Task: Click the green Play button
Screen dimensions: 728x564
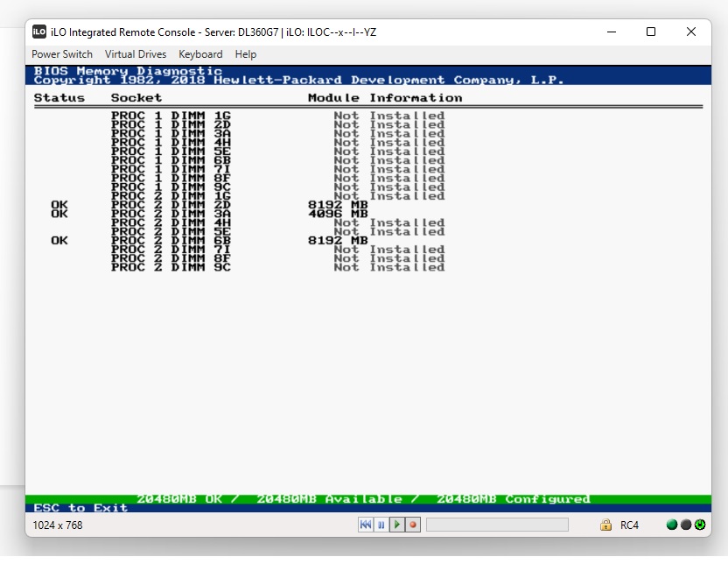Action: 397,525
